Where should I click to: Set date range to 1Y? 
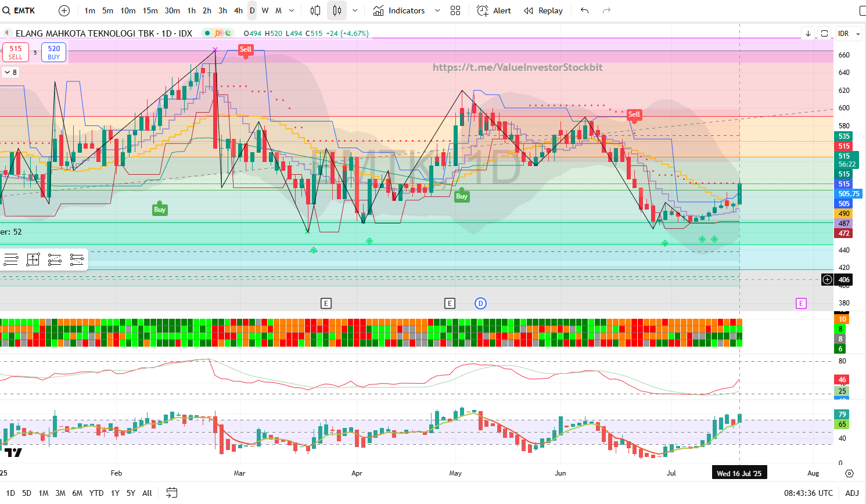pyautogui.click(x=115, y=493)
